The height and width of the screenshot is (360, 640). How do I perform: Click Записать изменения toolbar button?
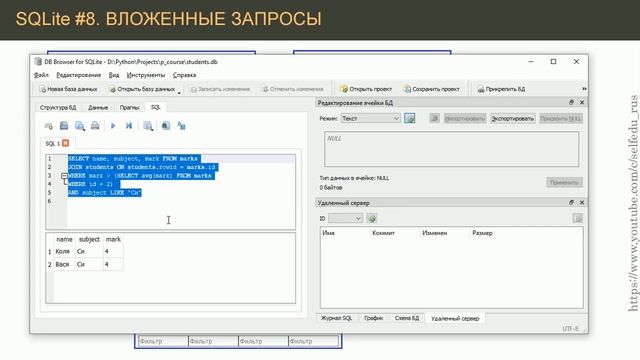(x=220, y=89)
